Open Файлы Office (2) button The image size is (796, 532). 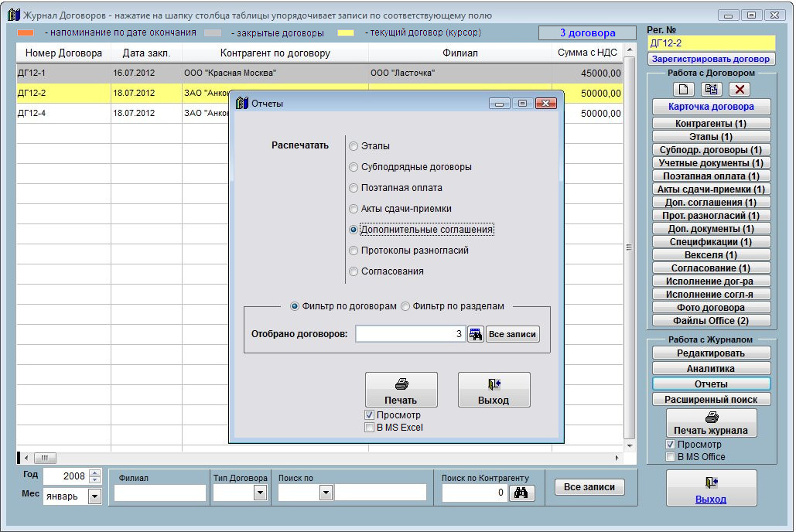(711, 321)
